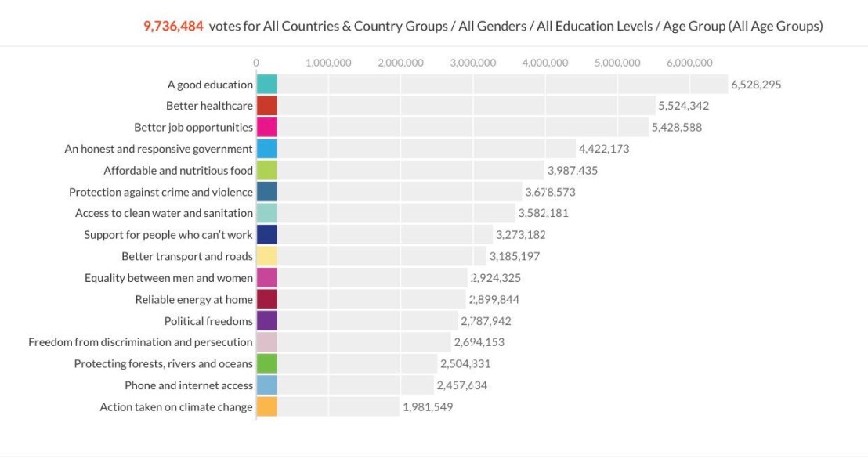Click the Access to clean water label
Screen dimensions: 868x473
164,213
